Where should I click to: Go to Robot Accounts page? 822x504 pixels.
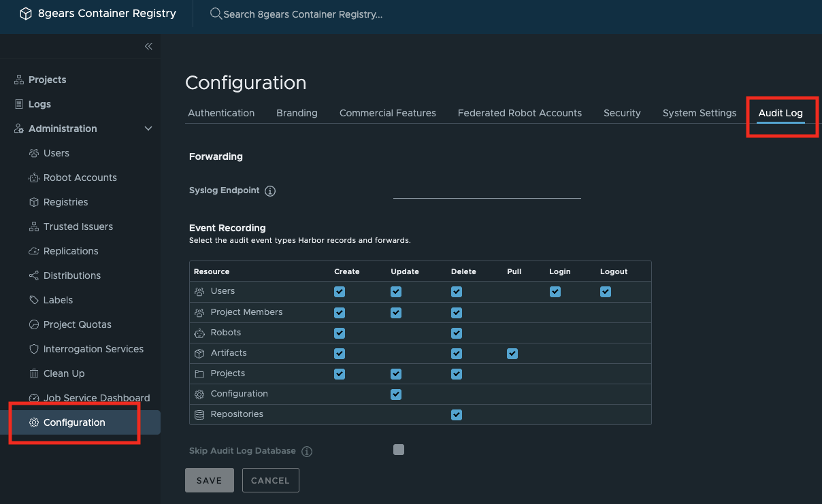(80, 178)
